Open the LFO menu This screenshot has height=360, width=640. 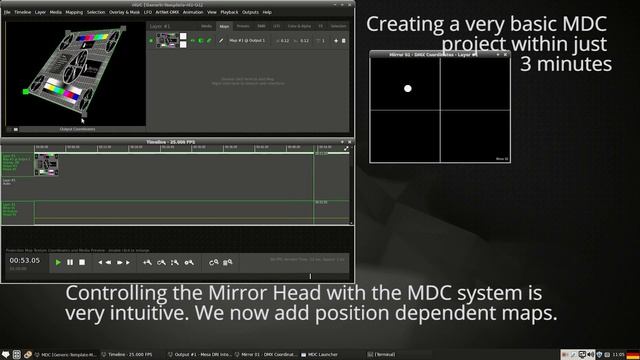[148, 12]
